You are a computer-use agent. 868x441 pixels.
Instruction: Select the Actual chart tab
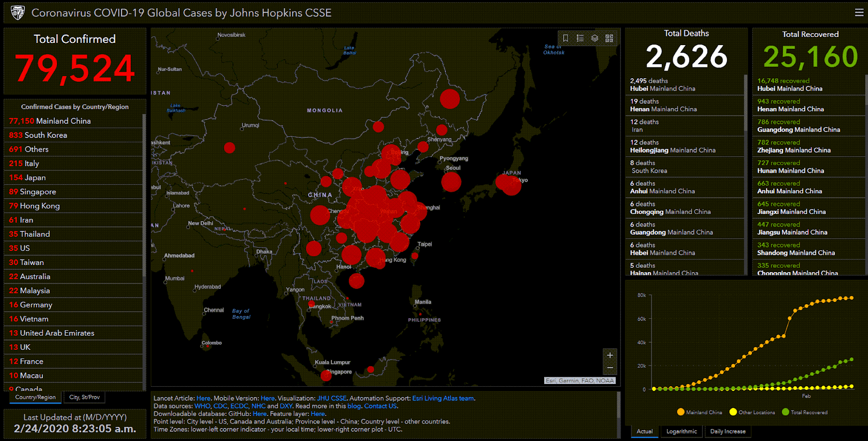coord(644,432)
